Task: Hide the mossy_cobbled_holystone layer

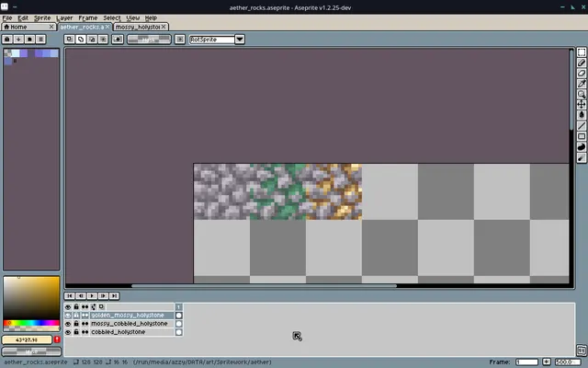Action: coord(68,324)
